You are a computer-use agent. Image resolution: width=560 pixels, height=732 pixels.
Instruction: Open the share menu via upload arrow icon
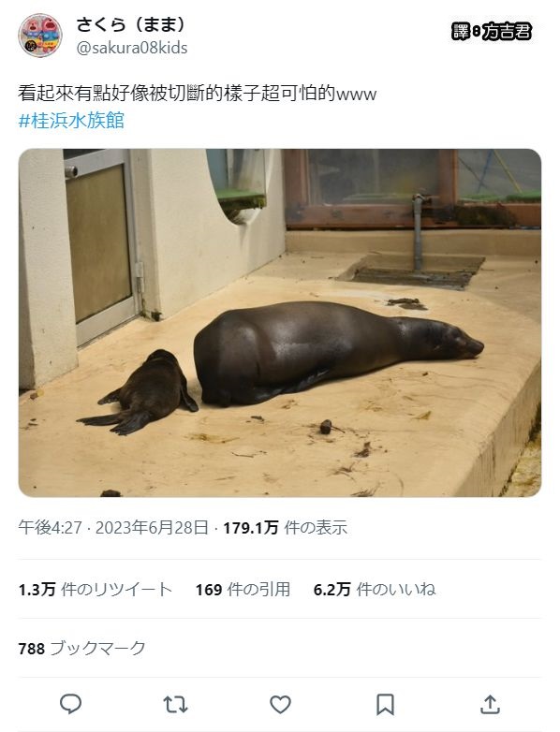490,704
